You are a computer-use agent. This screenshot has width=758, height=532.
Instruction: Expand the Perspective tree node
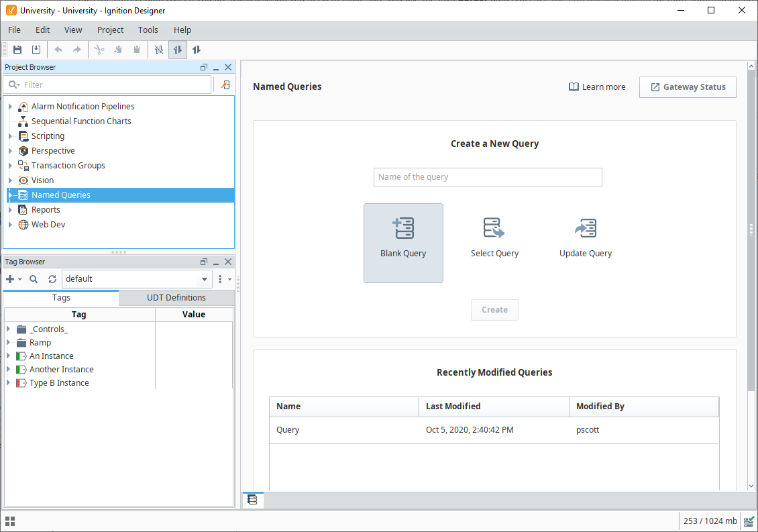click(x=10, y=151)
